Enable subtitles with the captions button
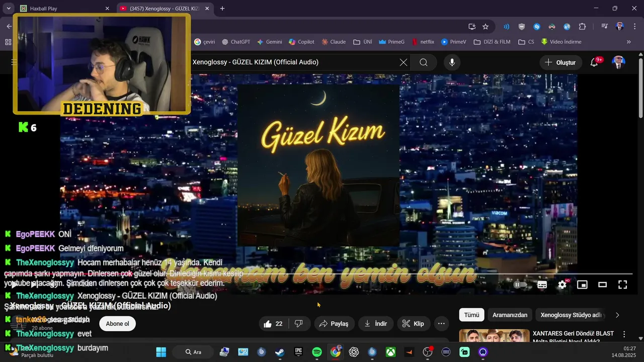This screenshot has width=644, height=362. [542, 285]
